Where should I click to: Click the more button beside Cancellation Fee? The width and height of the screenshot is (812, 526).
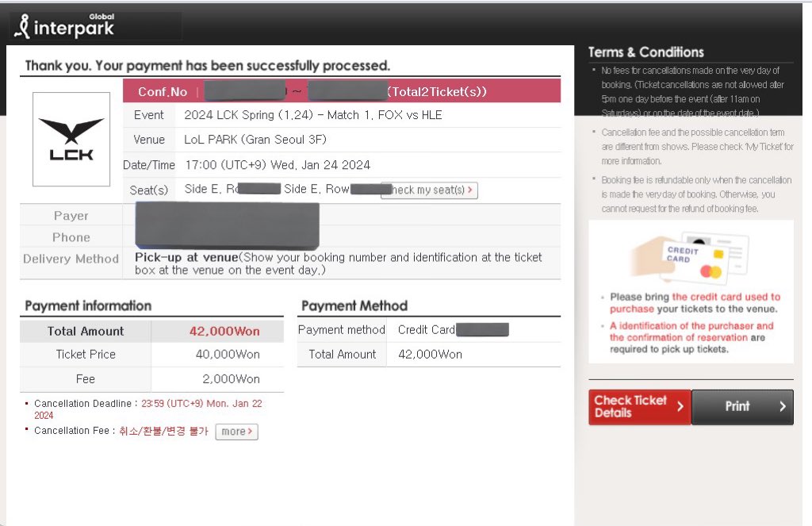pos(236,432)
